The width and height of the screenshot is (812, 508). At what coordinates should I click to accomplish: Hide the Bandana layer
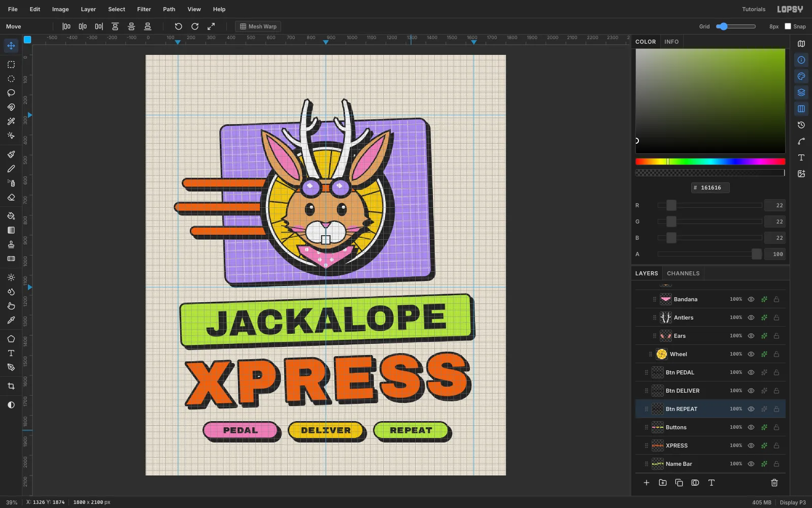tap(751, 299)
